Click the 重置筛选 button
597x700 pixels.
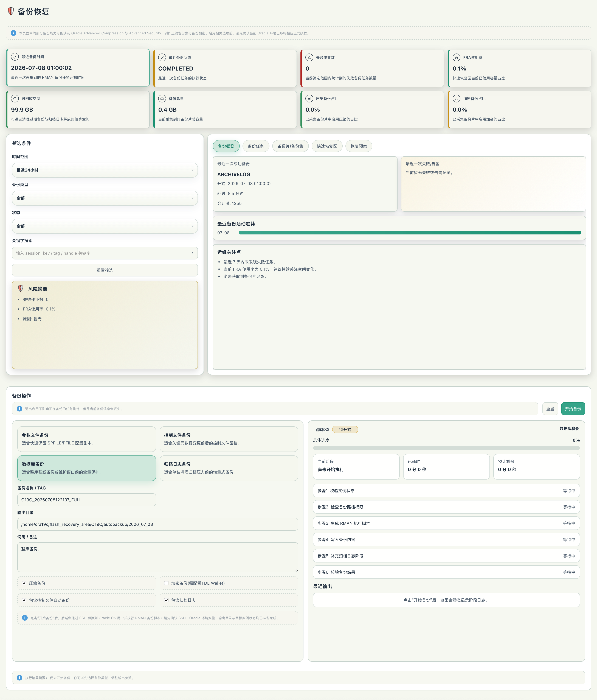coord(105,270)
